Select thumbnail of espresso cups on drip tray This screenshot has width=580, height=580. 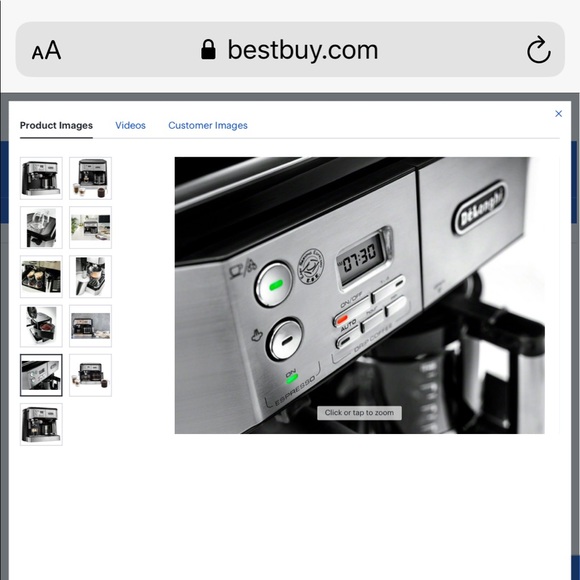[x=41, y=277]
